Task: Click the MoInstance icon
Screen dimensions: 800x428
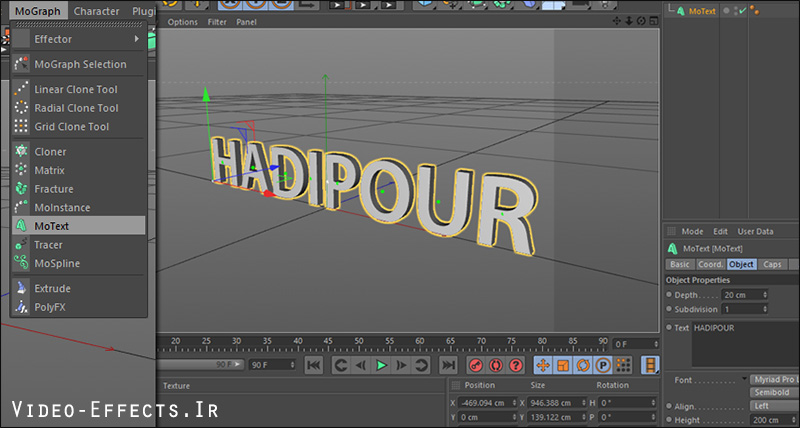Action: click(x=21, y=207)
